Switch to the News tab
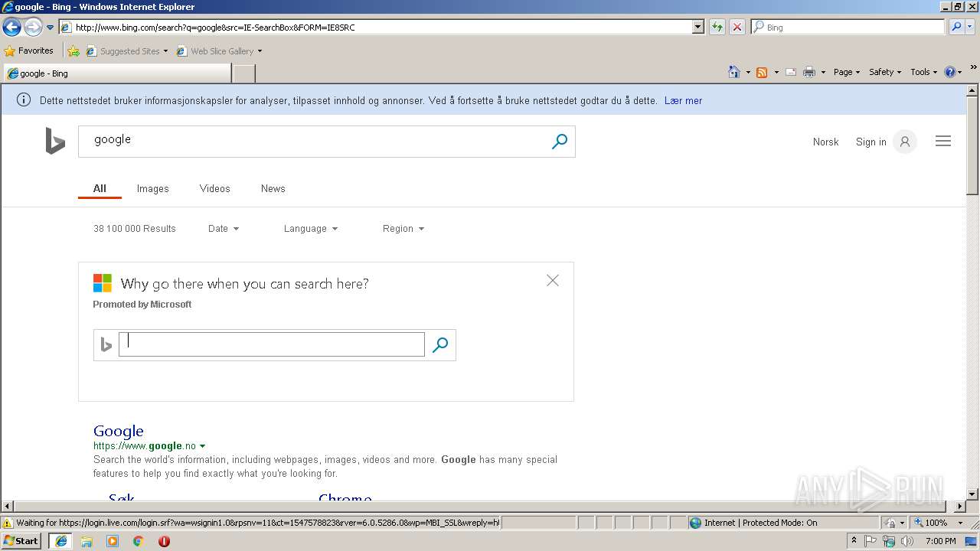The height and width of the screenshot is (551, 980). tap(273, 188)
